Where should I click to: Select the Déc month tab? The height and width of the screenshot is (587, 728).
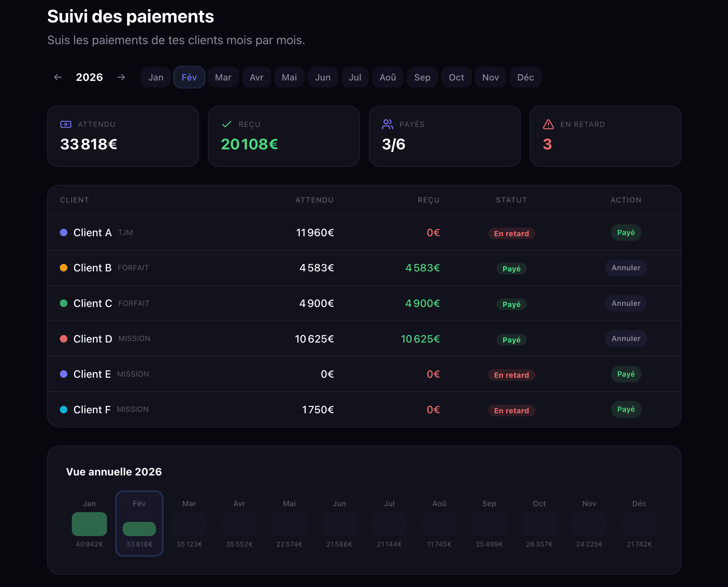[x=525, y=77]
